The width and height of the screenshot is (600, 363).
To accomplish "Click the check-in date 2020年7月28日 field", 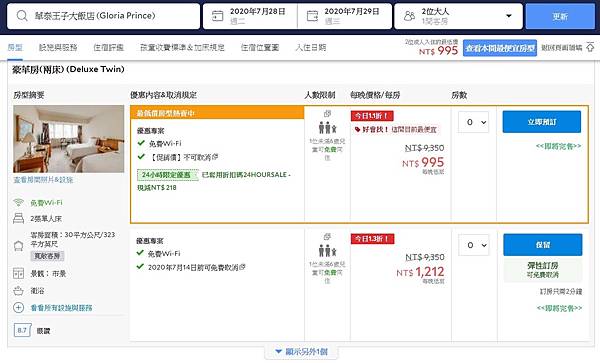I will pos(250,16).
